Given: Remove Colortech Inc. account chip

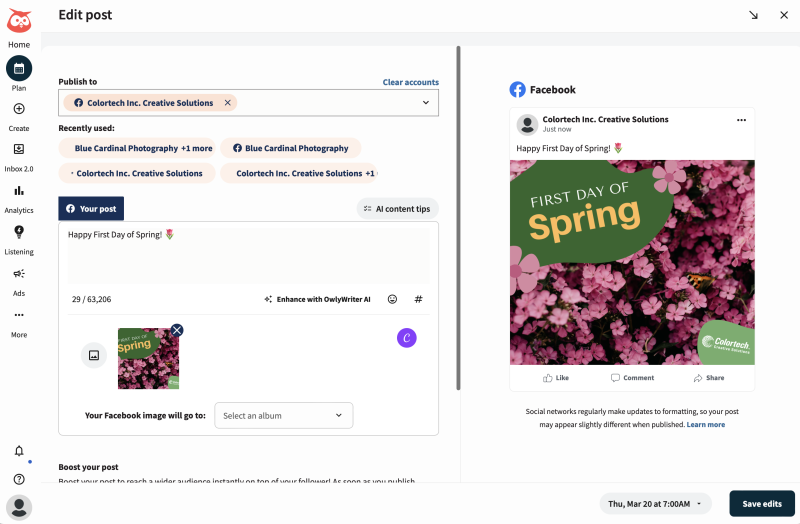Looking at the screenshot, I should 228,103.
